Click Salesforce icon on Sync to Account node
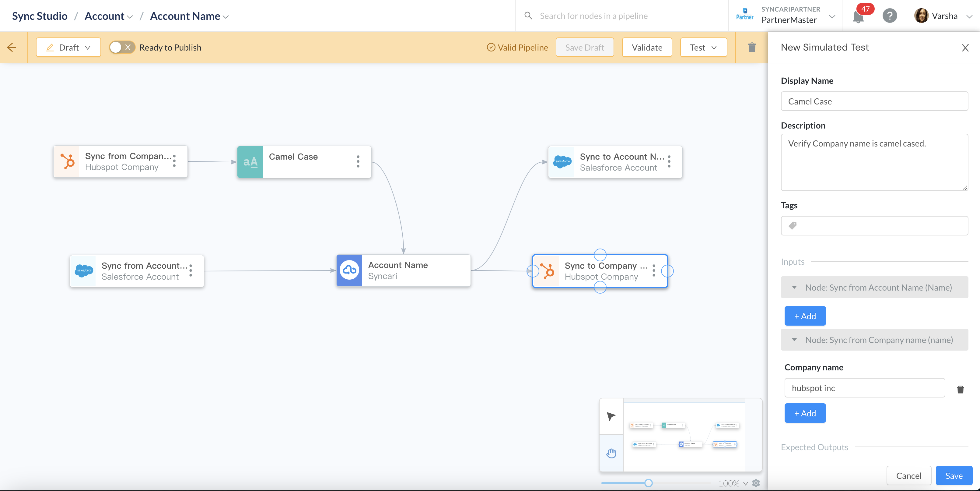 click(562, 162)
